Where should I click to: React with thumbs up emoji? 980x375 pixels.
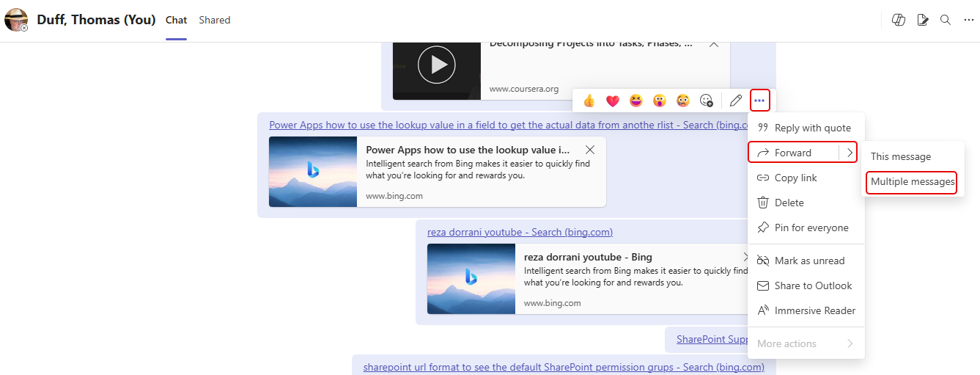589,101
